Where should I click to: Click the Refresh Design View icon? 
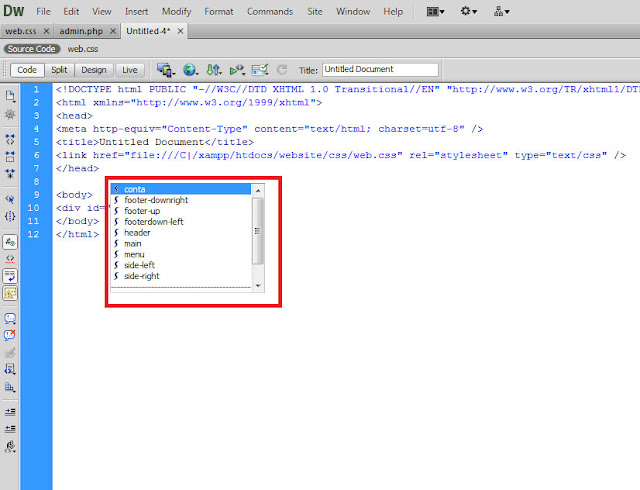(282, 70)
